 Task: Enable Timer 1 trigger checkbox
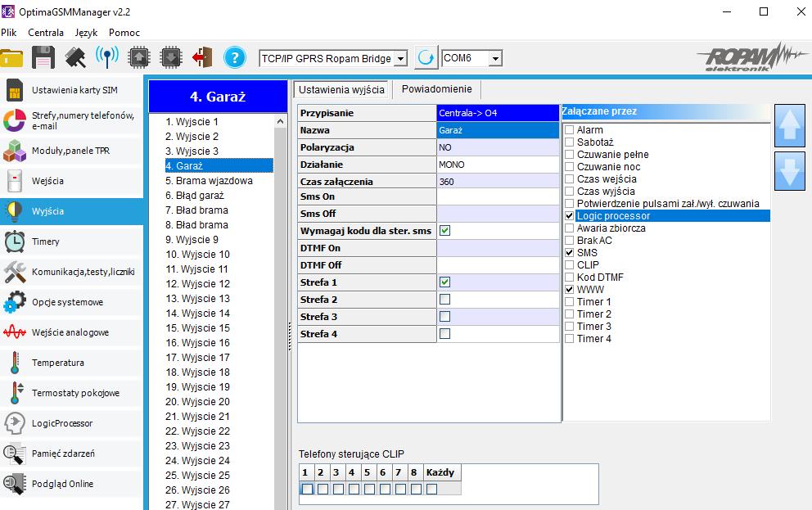(569, 302)
